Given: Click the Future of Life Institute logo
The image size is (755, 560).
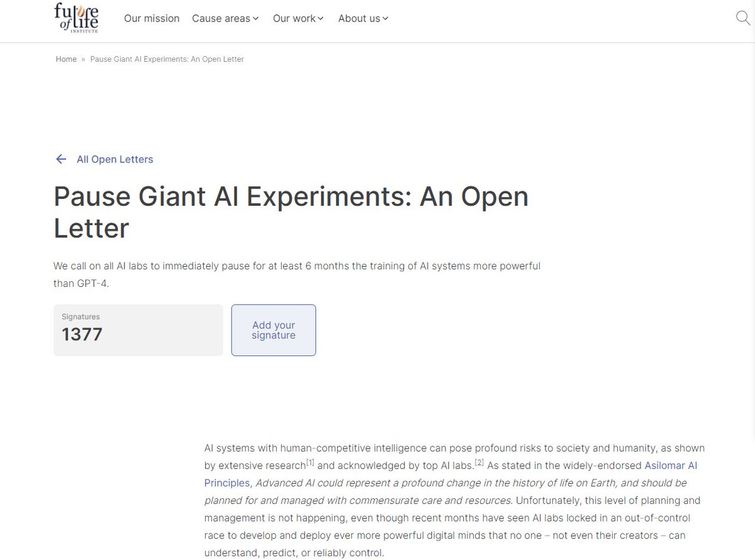Looking at the screenshot, I should click(x=76, y=18).
